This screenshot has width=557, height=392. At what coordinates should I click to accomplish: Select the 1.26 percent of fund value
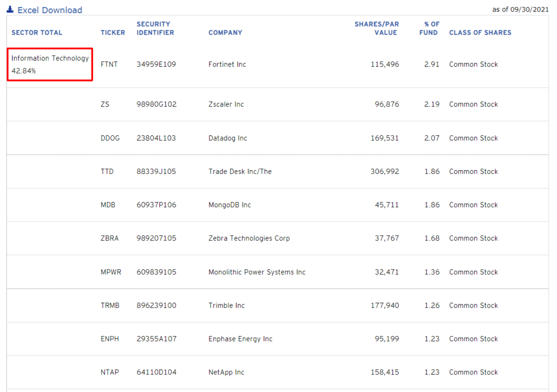pyautogui.click(x=432, y=306)
